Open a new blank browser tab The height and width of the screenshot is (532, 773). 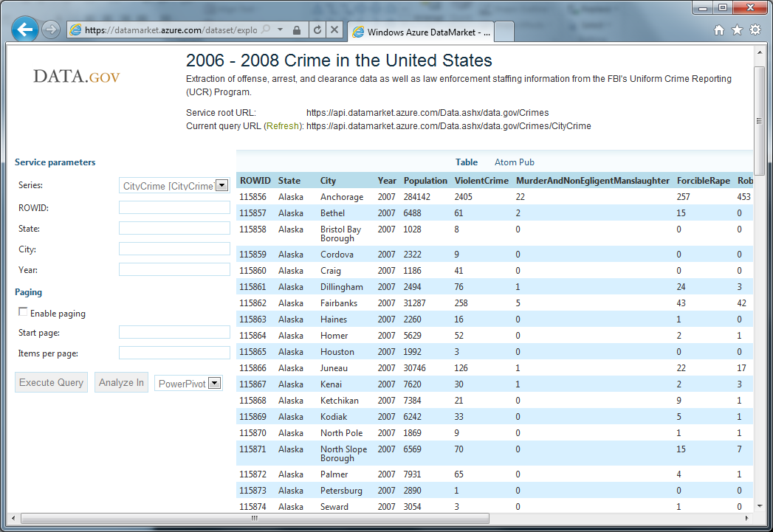pyautogui.click(x=504, y=32)
